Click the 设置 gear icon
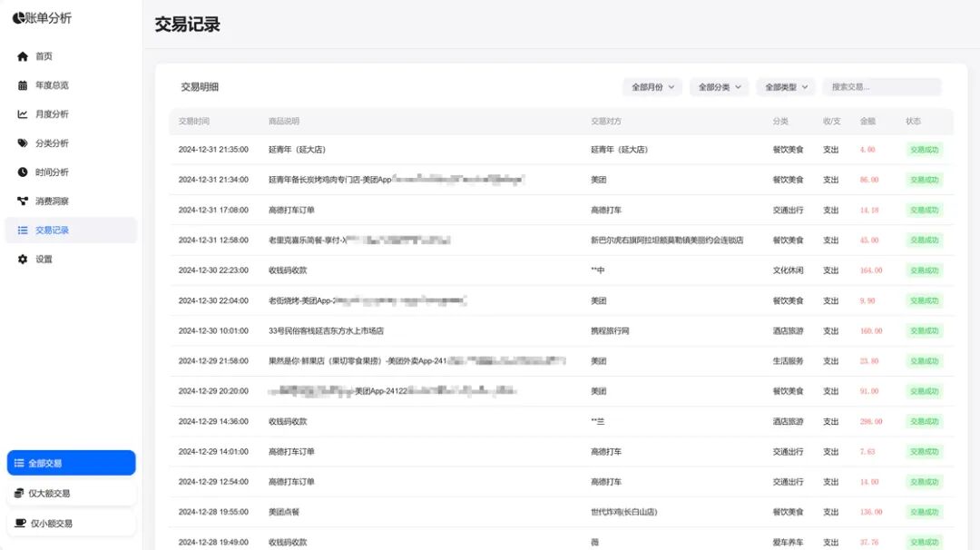Viewport: 980px width, 550px height. [x=23, y=259]
